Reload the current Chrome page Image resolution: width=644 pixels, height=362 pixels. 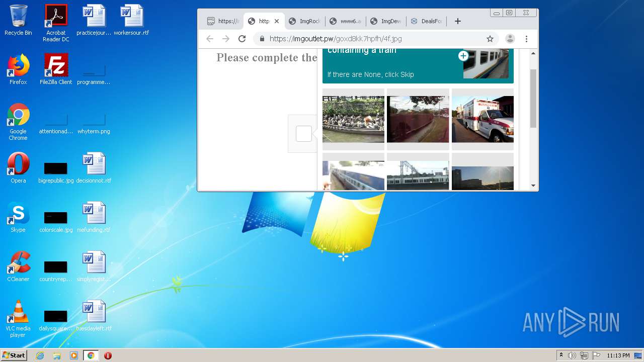[242, 39]
